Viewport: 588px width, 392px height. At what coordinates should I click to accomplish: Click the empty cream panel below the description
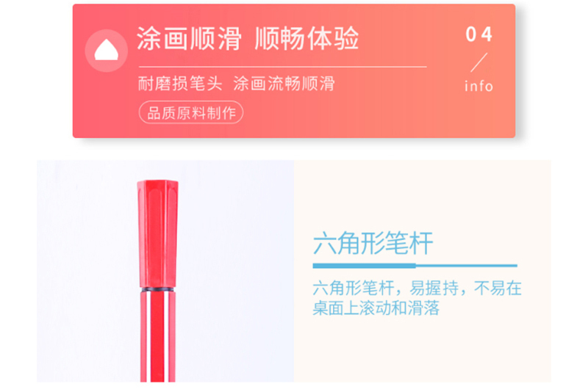[x=422, y=350]
